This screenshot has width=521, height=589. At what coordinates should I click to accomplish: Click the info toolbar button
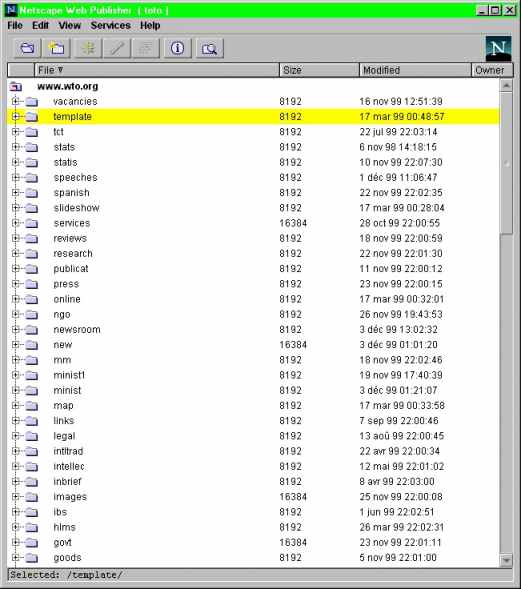coord(177,48)
